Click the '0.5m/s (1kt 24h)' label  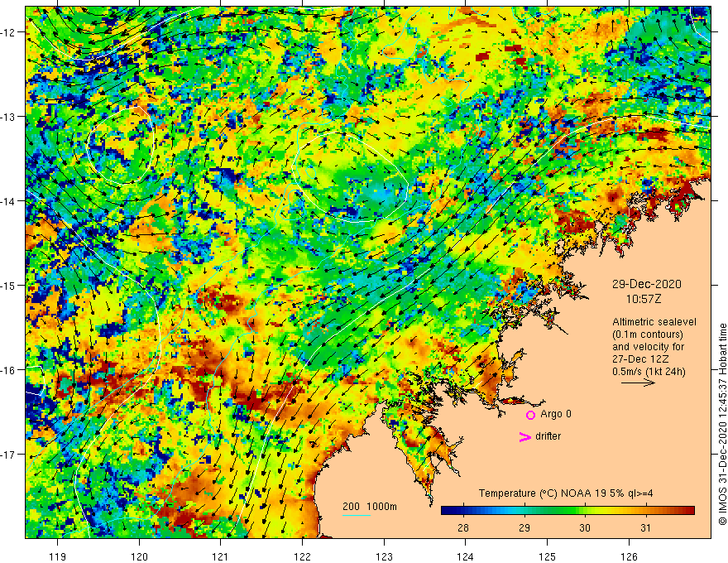[649, 372]
